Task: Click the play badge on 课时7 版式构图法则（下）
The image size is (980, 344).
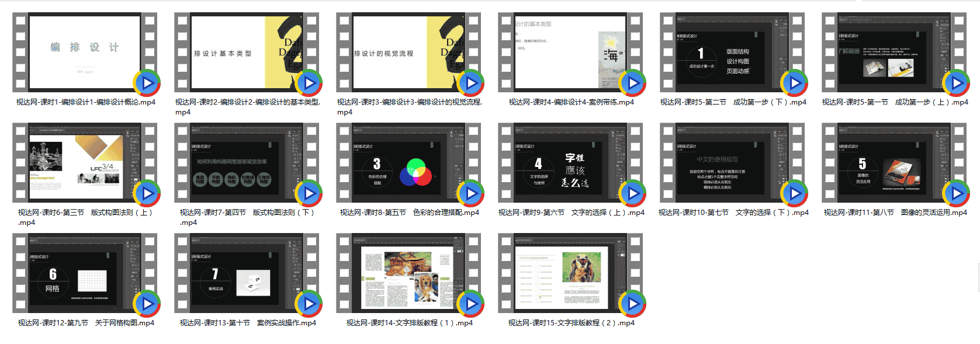Action: tap(309, 193)
